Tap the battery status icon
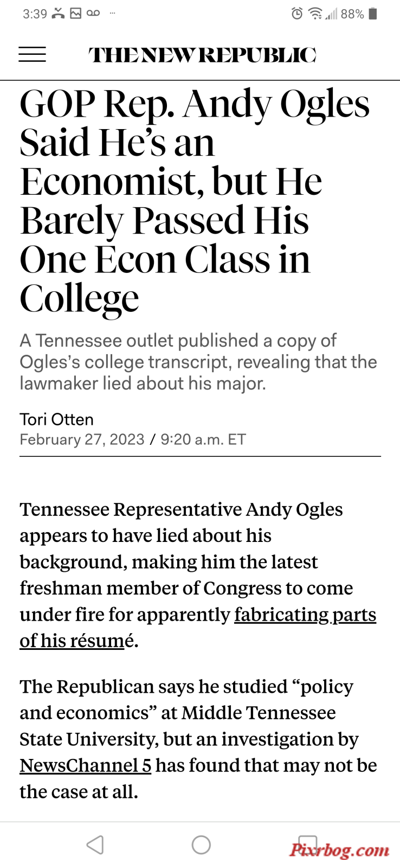This screenshot has height=868, width=400. coord(372,14)
